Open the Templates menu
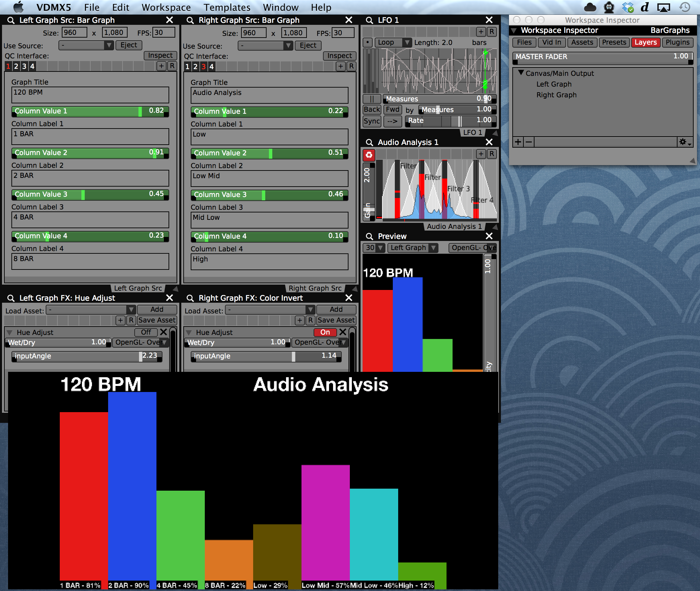 [227, 7]
